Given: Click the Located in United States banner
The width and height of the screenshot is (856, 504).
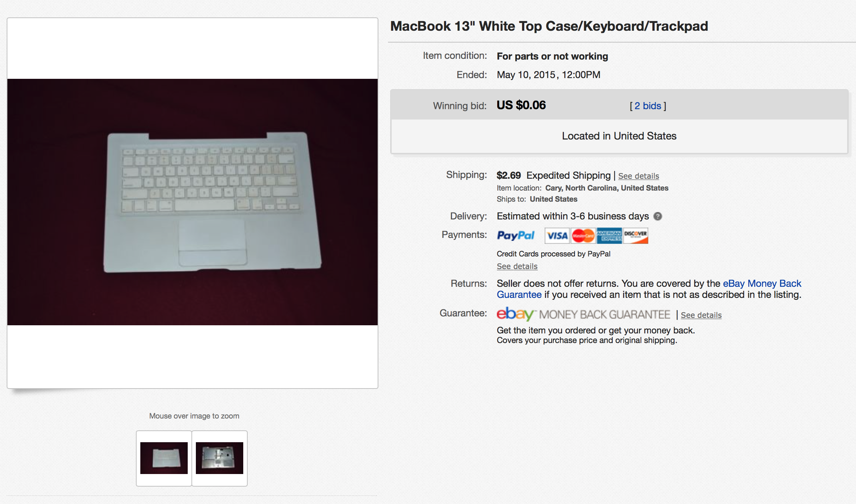Looking at the screenshot, I should click(x=619, y=136).
